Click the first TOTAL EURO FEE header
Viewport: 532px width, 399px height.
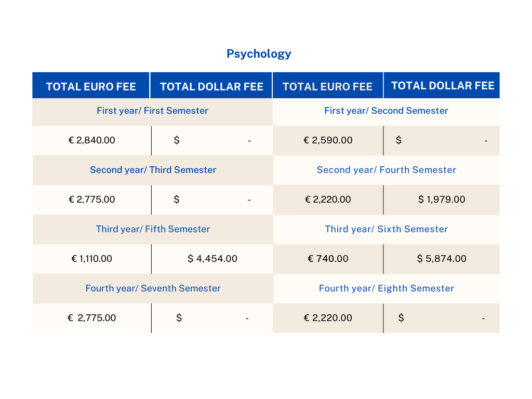tap(91, 87)
